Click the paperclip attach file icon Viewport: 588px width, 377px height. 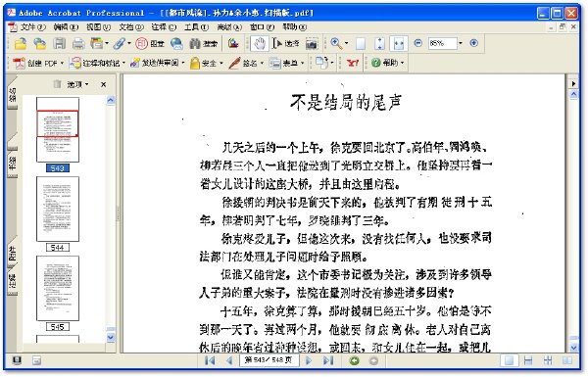(x=120, y=44)
